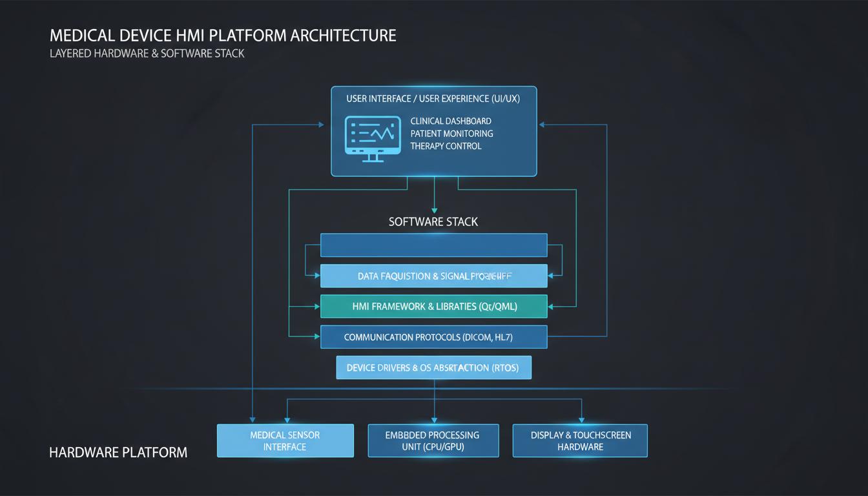Select the Patient Monitoring entry
The height and width of the screenshot is (496, 868).
pos(451,134)
